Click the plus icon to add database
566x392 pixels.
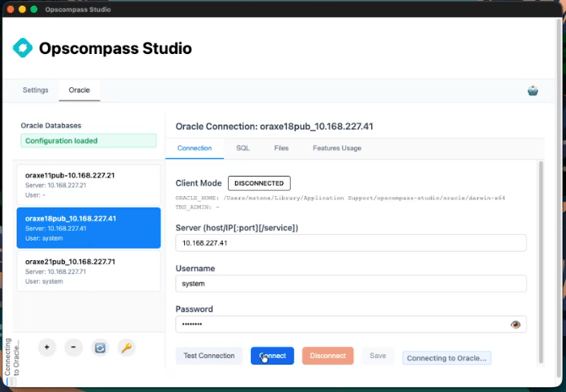coord(47,347)
